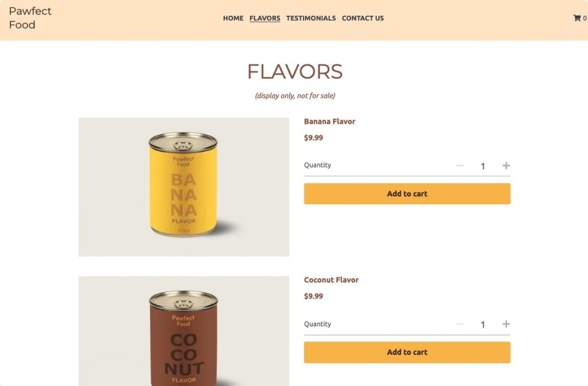This screenshot has width=588, height=386.
Task: Go to CONTACT US
Action: tap(363, 18)
